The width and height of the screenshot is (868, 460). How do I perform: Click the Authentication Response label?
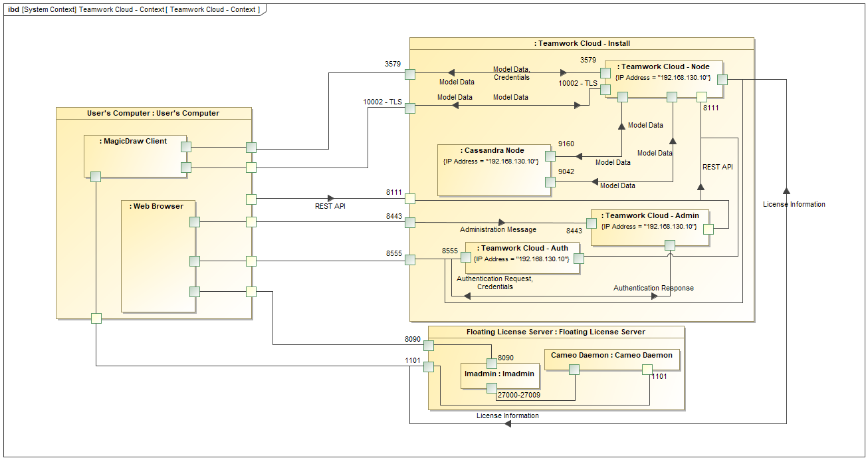pos(653,288)
